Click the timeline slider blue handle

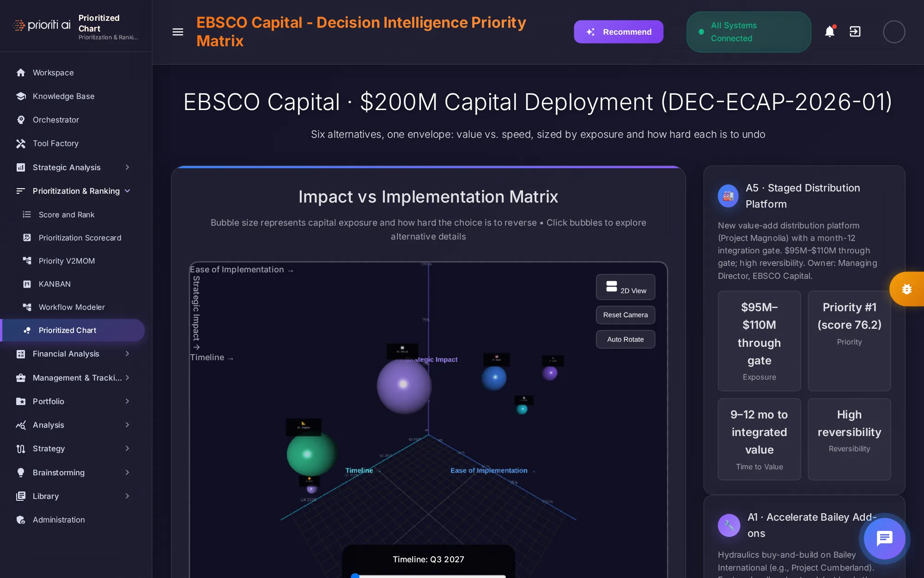[x=355, y=576]
